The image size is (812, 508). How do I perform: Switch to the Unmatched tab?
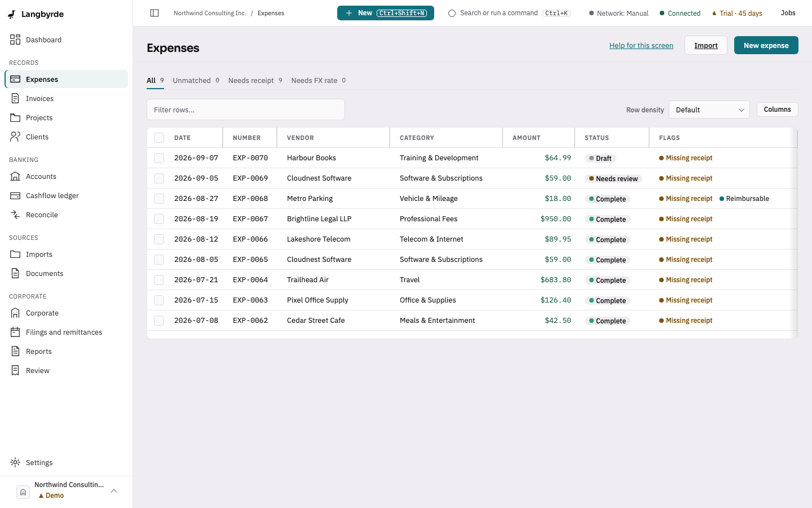(x=196, y=81)
